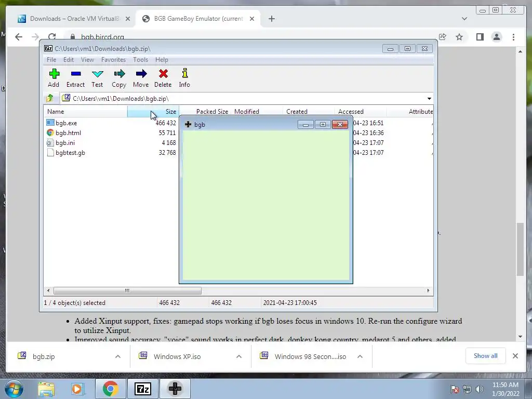Open a new Chrome tab
The height and width of the screenshot is (399, 532).
tap(271, 19)
